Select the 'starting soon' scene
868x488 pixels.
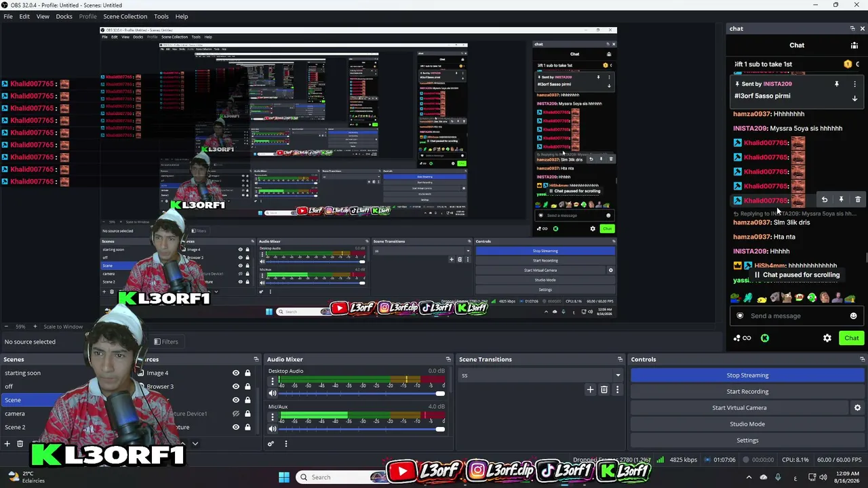point(22,373)
